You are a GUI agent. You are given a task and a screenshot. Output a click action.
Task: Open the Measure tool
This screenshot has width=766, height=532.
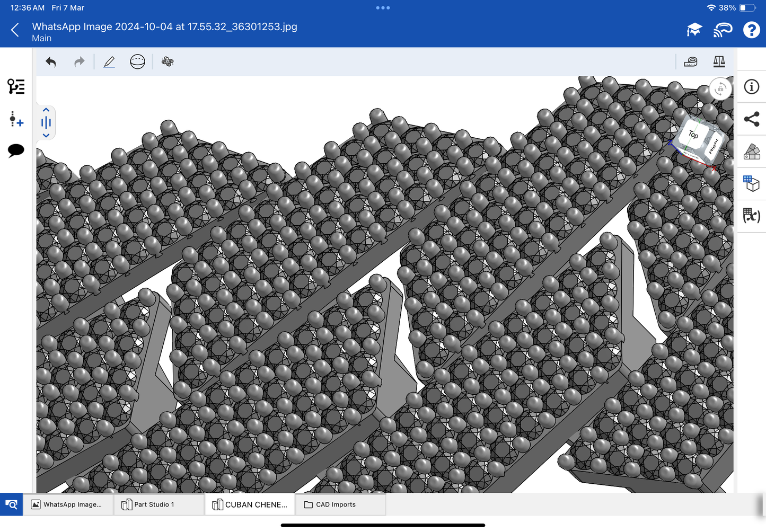pos(690,62)
